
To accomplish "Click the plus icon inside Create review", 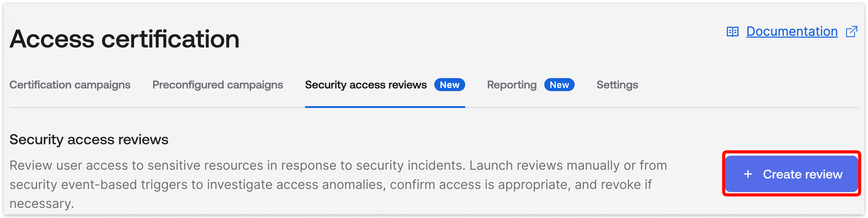I will pos(748,174).
